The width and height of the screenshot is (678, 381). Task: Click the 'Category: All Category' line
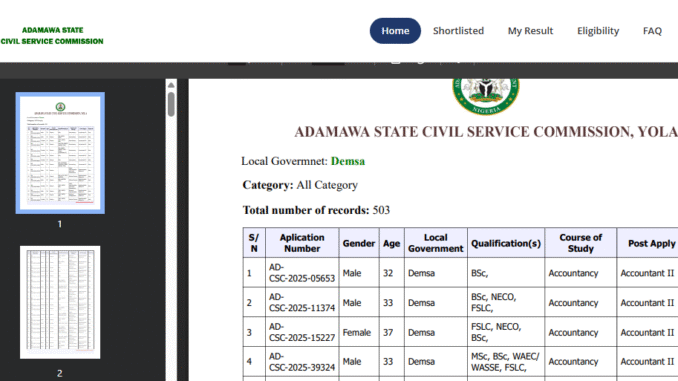click(300, 185)
